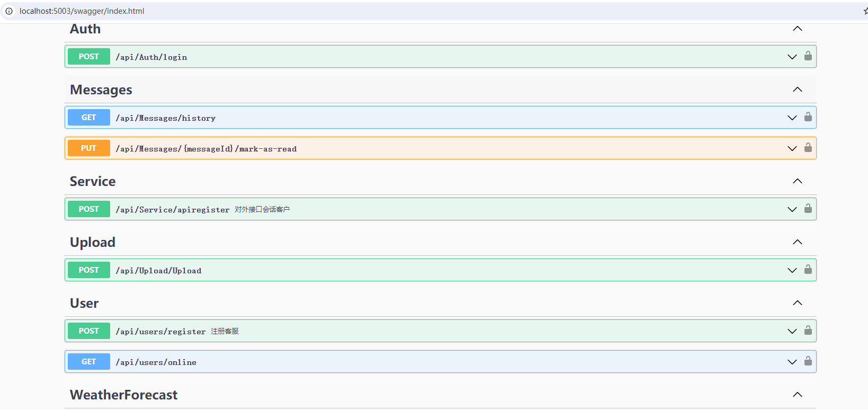
Task: Click the GET badge for Messages history
Action: [x=89, y=118]
